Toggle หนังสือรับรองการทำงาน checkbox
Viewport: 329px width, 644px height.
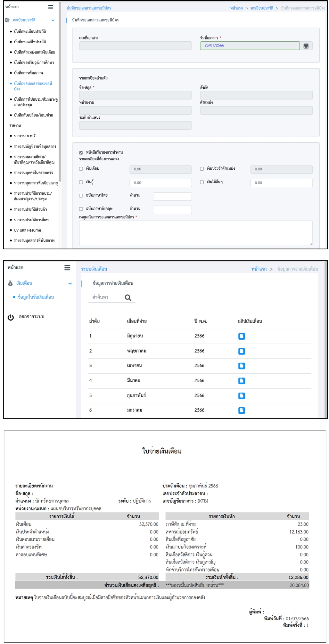81,153
